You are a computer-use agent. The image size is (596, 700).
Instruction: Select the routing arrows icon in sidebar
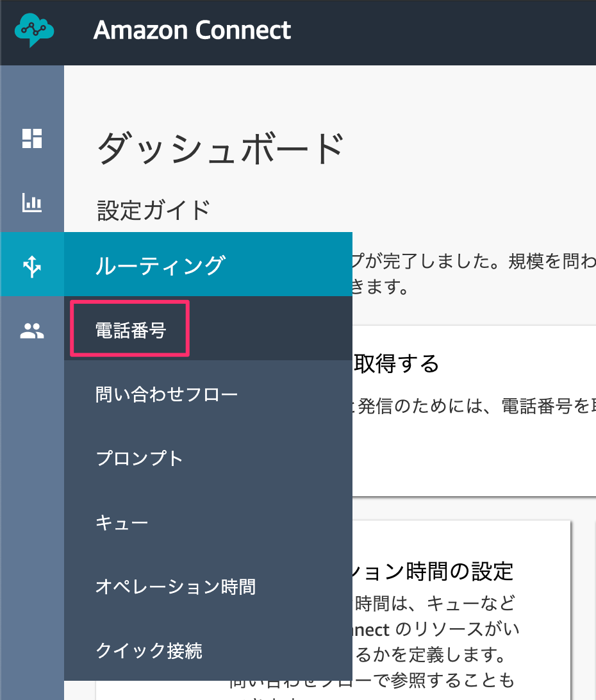(x=32, y=266)
